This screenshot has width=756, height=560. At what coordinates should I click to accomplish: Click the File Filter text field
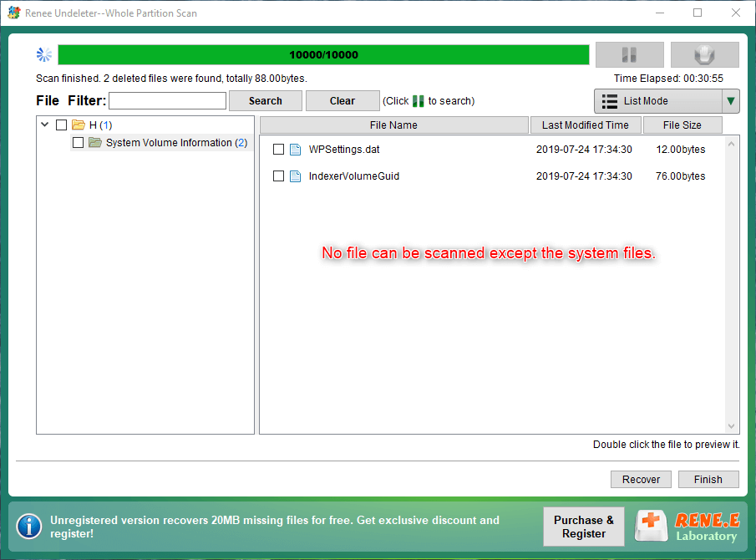(x=167, y=101)
